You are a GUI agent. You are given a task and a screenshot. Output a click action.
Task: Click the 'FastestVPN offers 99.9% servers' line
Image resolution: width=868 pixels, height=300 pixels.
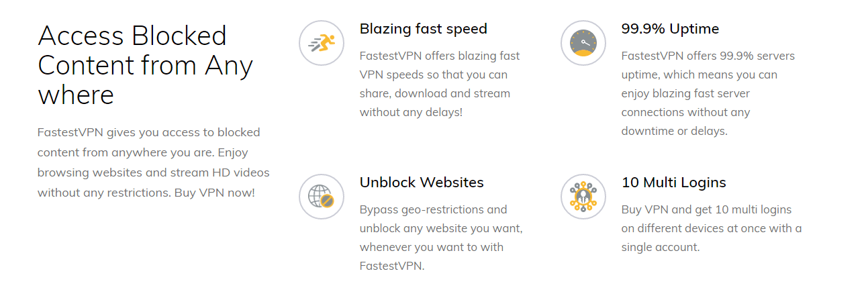tap(708, 56)
